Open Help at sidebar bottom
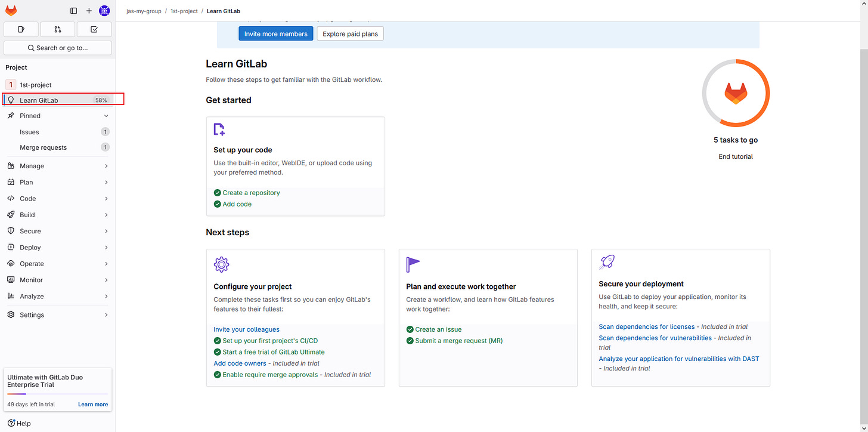The image size is (868, 432). [18, 423]
